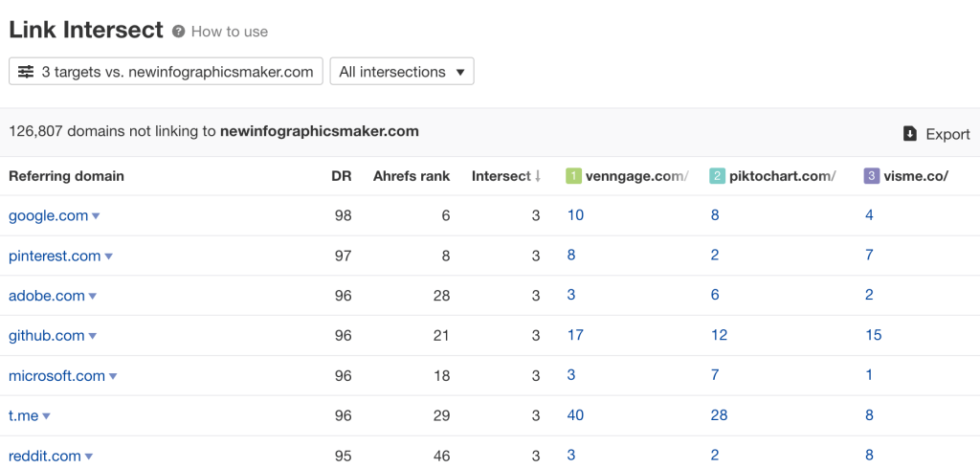Screen dimensions: 980x468
Task: Click the help question mark icon
Action: pyautogui.click(x=178, y=32)
